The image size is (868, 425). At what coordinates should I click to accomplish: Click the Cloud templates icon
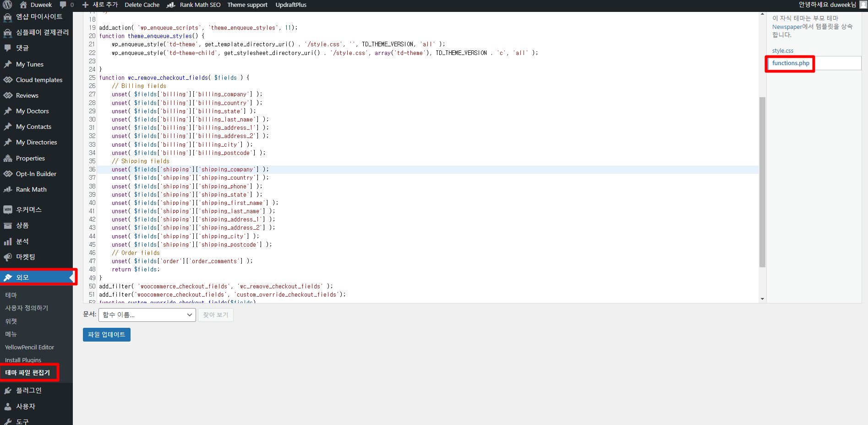pyautogui.click(x=8, y=80)
